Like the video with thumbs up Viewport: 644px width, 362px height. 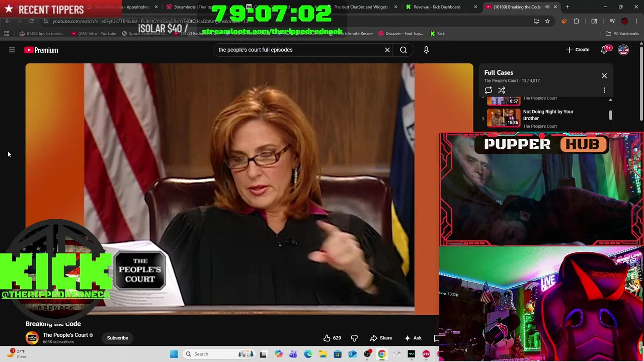click(332, 338)
